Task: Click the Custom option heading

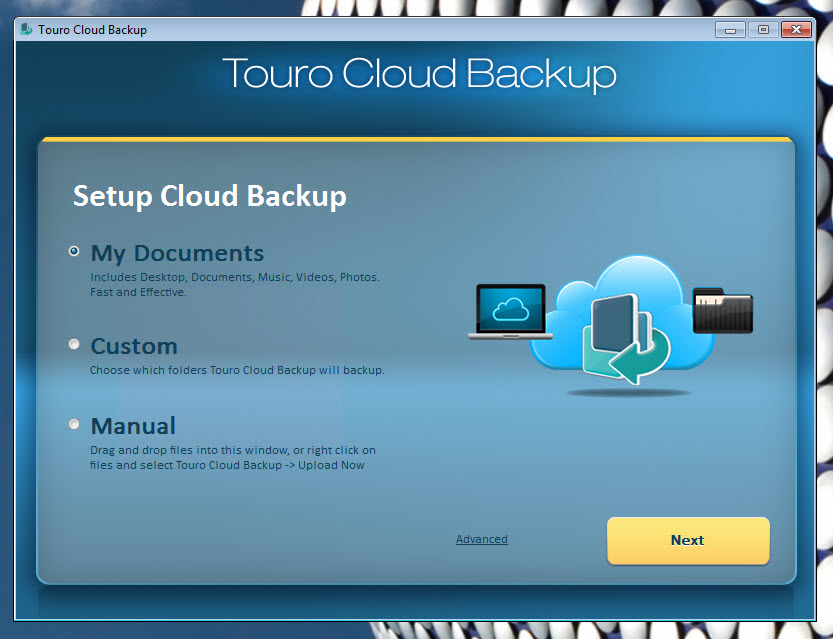Action: tap(134, 346)
